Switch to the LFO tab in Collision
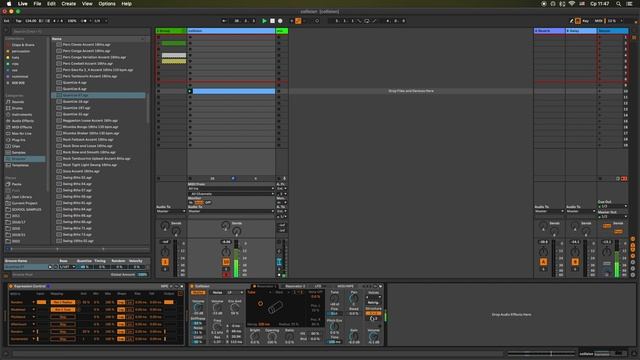This screenshot has width=640, height=360. click(x=318, y=287)
